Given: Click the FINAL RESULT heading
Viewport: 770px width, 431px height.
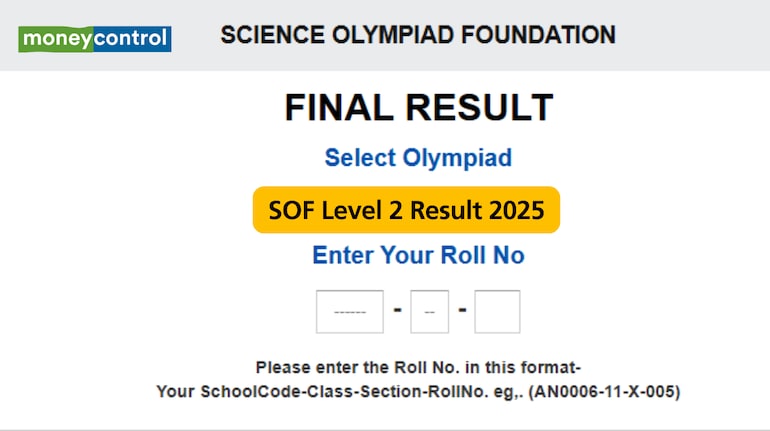Looking at the screenshot, I should click(x=418, y=108).
